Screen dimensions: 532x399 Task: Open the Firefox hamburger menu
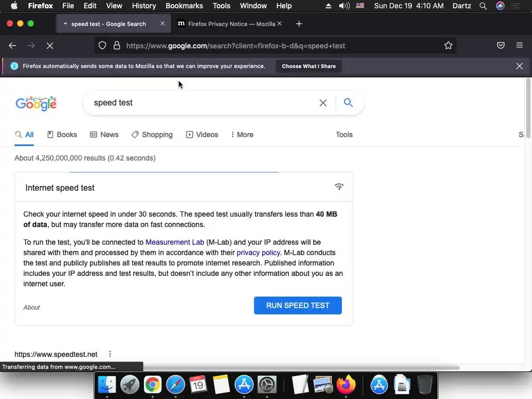click(520, 45)
